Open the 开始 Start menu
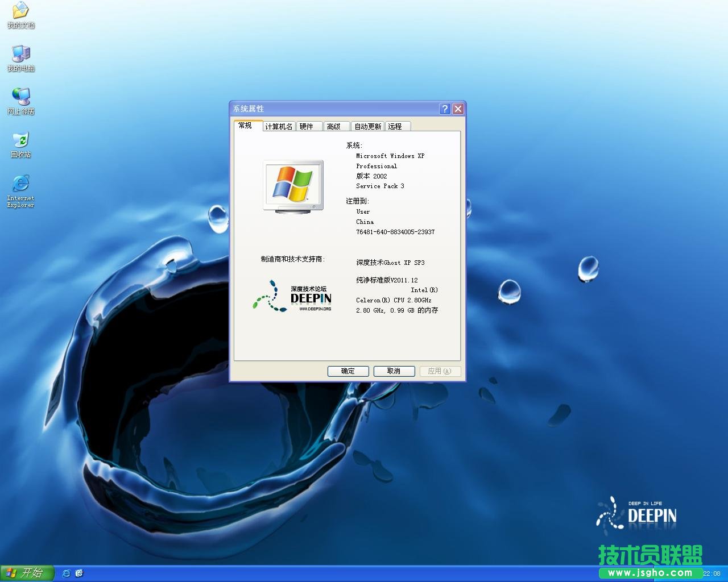This screenshot has width=728, height=582. [27, 573]
